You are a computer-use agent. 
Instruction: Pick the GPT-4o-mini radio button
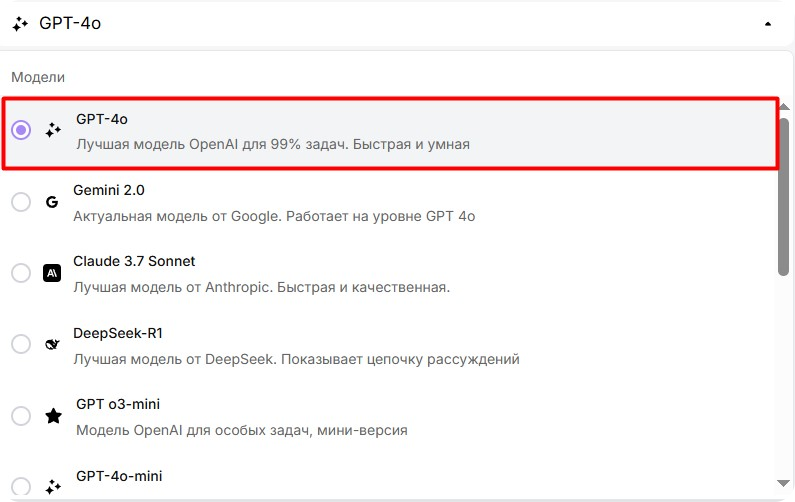[x=21, y=487]
